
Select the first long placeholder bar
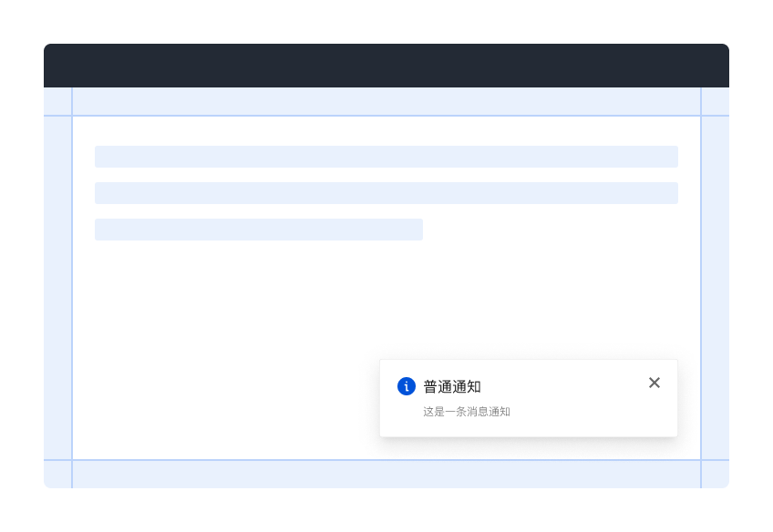pos(386,157)
